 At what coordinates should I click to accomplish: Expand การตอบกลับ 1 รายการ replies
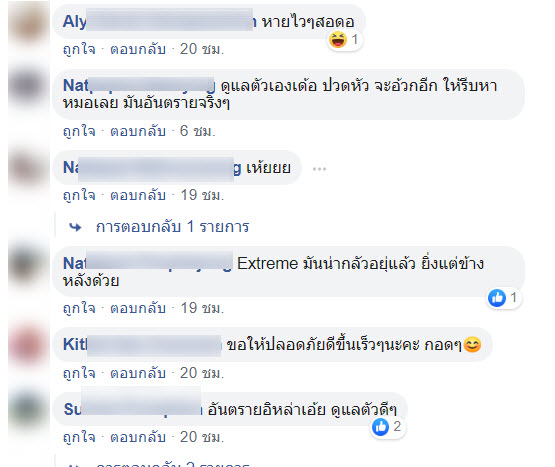coord(172,227)
